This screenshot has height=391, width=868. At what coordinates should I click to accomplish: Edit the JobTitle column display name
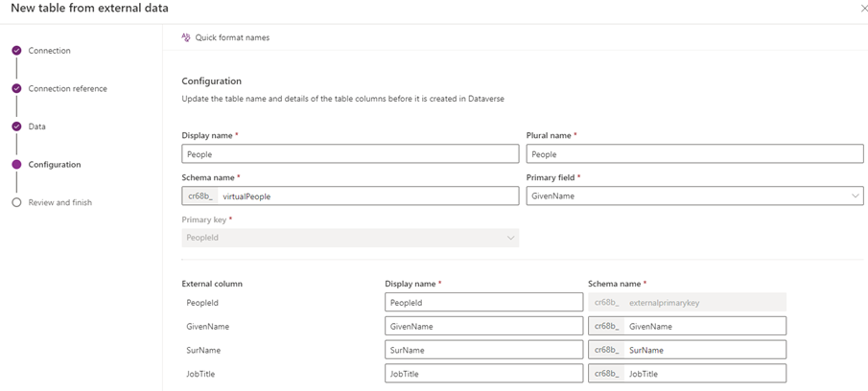pos(482,374)
